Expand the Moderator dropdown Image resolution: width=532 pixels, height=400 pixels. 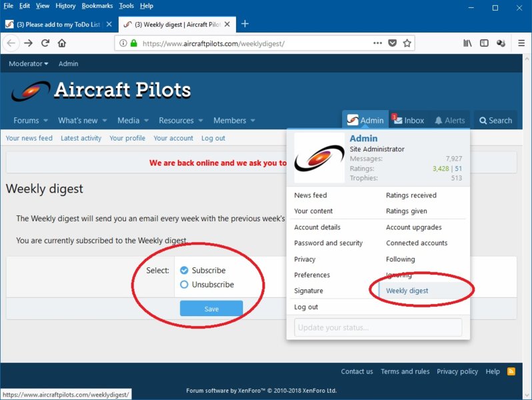click(29, 64)
